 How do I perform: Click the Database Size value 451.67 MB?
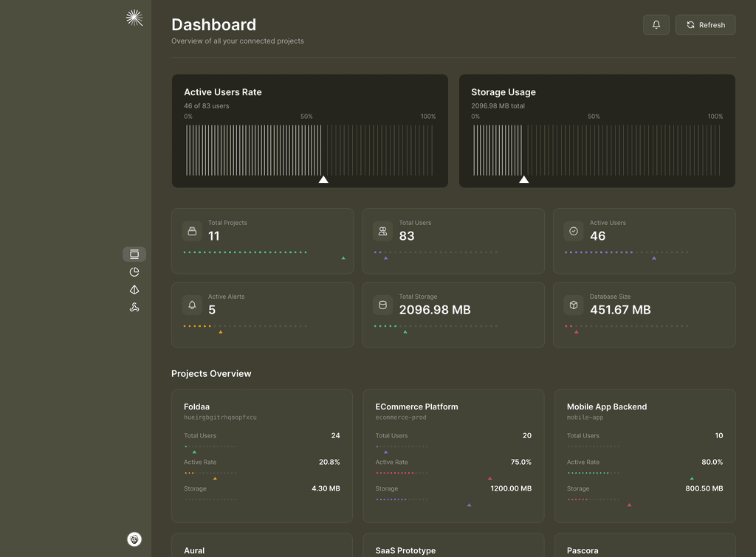tap(620, 310)
